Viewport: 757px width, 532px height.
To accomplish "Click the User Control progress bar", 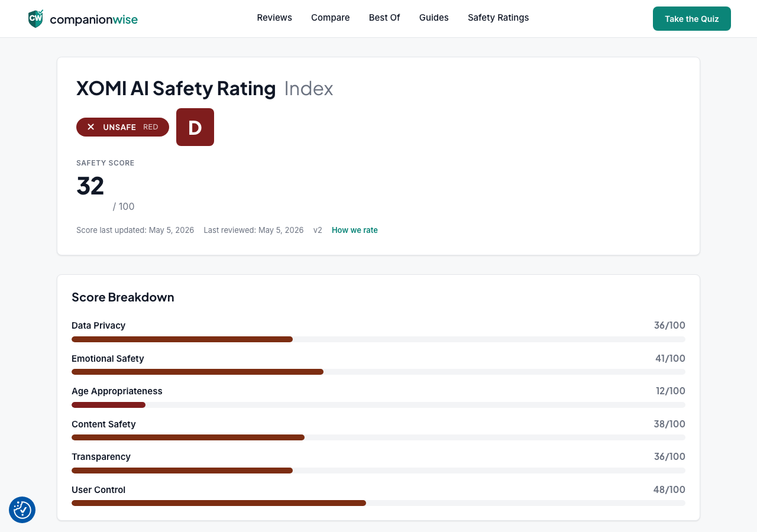I will coord(378,503).
